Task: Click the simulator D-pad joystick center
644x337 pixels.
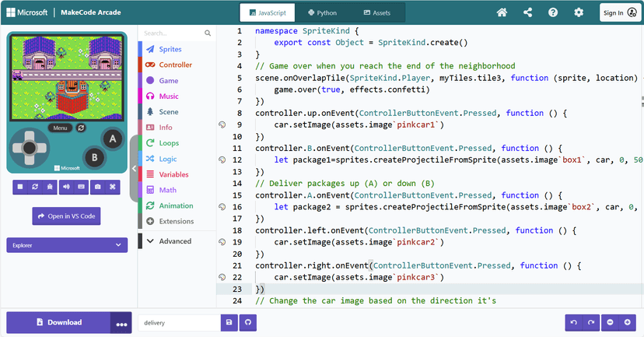Action: [x=29, y=147]
